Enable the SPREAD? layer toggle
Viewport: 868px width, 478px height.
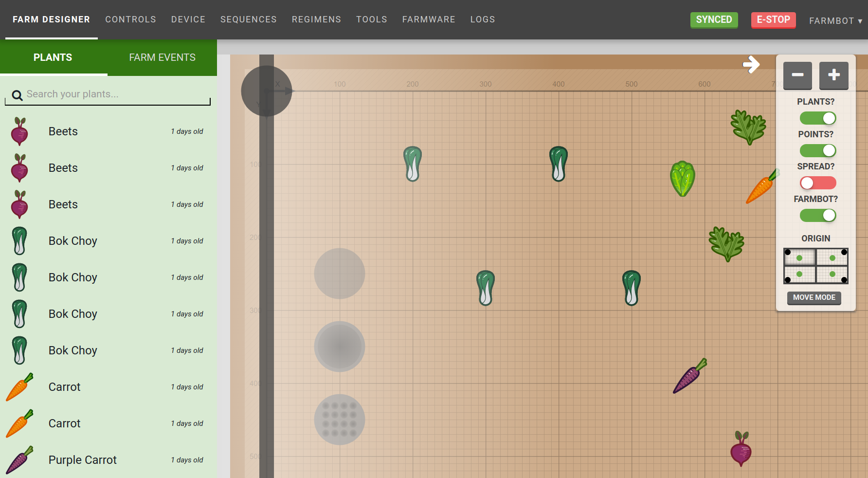(x=817, y=183)
